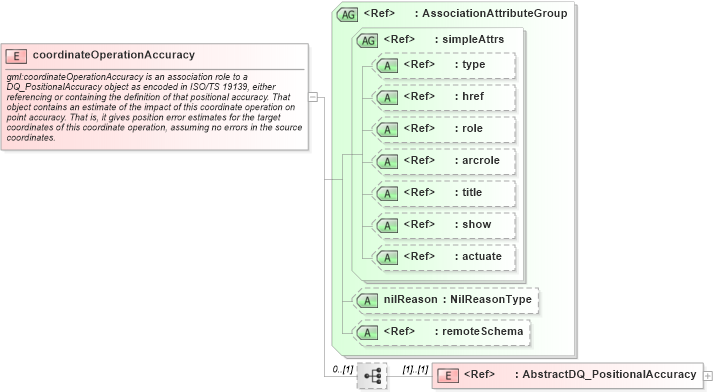Click the [1]..[1] cardinality label

415,369
